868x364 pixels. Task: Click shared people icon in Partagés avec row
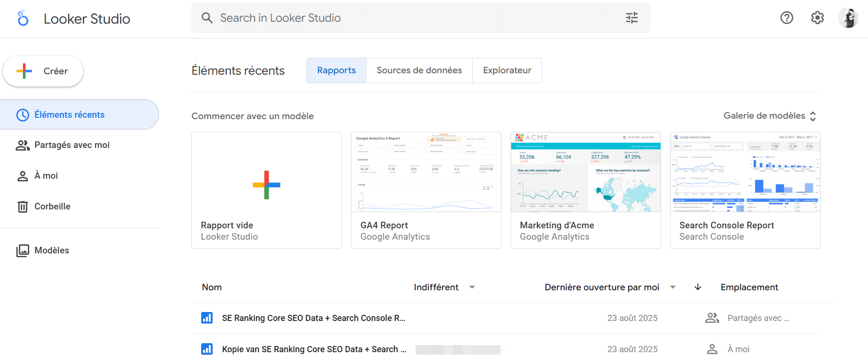click(712, 318)
